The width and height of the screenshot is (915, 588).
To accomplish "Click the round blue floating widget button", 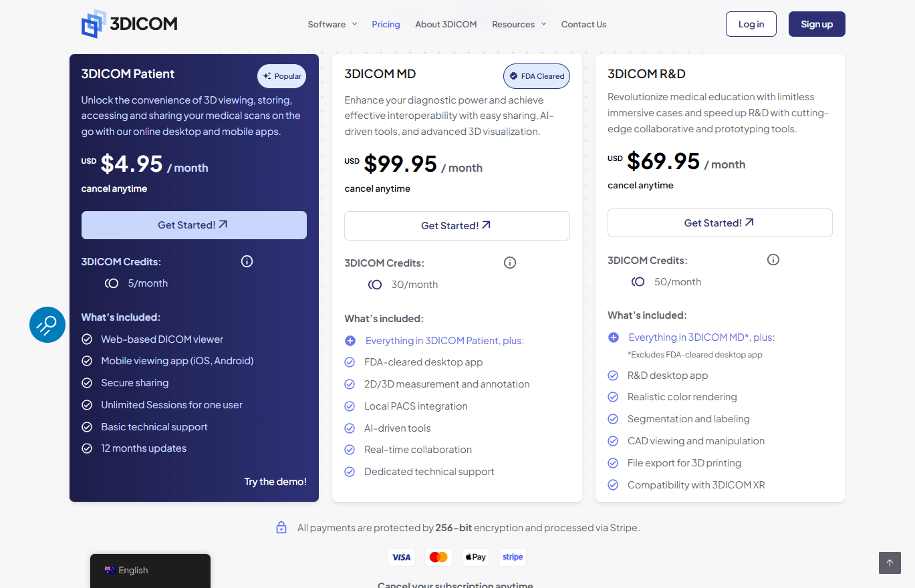I will [x=47, y=325].
